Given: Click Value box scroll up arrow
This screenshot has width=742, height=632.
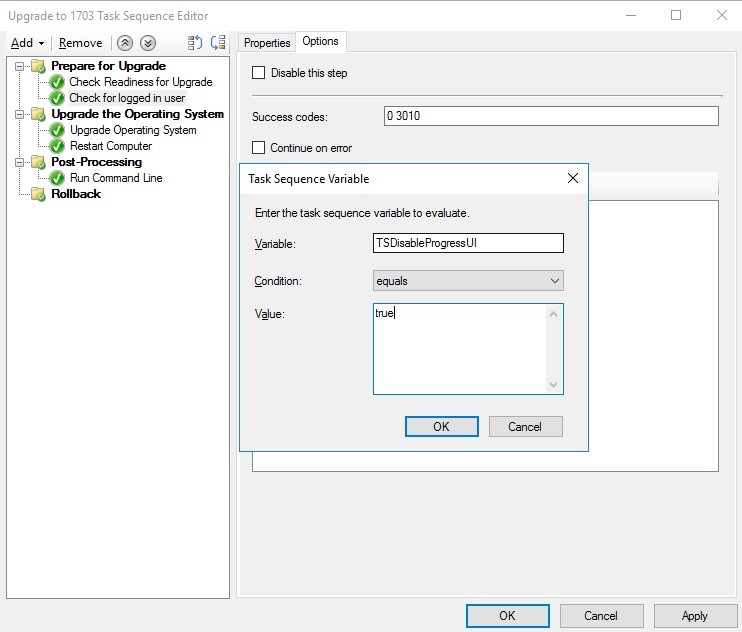Looking at the screenshot, I should click(553, 314).
